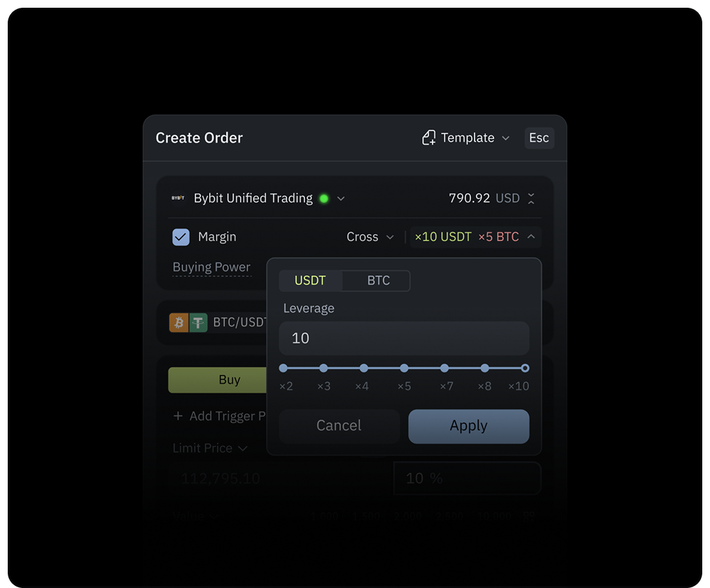
Task: Click the Template document icon
Action: pos(428,137)
